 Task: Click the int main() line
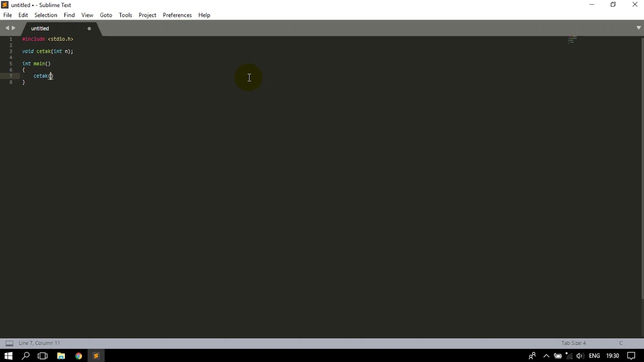tap(36, 64)
